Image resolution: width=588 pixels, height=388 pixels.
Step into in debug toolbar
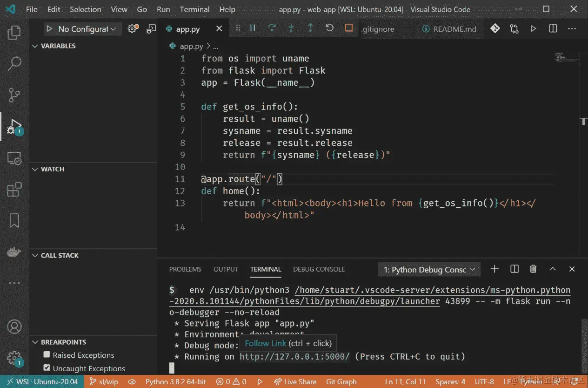(x=291, y=28)
